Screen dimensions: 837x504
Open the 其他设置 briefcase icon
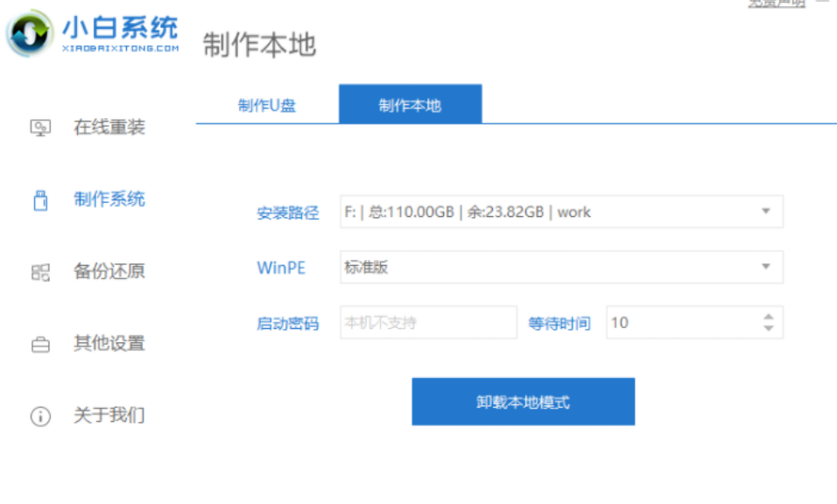(40, 345)
